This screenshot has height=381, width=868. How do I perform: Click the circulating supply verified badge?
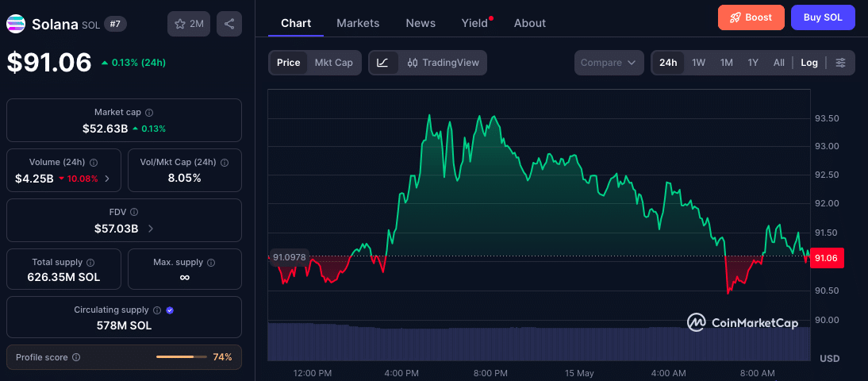coord(170,310)
